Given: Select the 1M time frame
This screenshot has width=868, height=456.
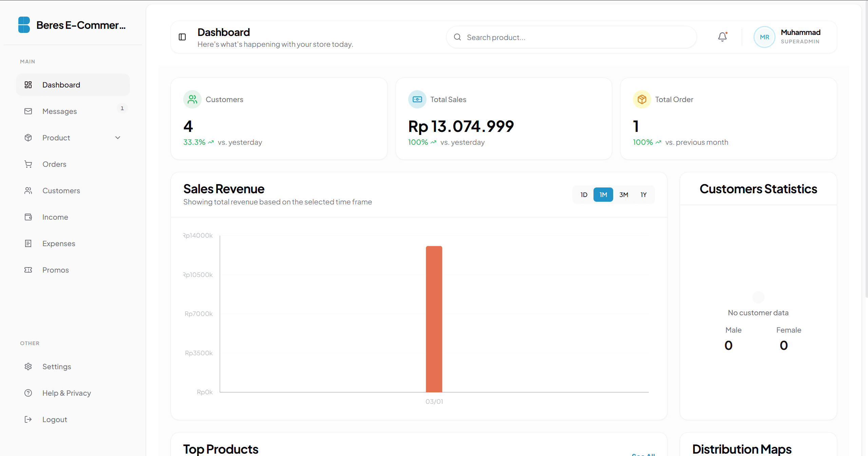Looking at the screenshot, I should (603, 195).
